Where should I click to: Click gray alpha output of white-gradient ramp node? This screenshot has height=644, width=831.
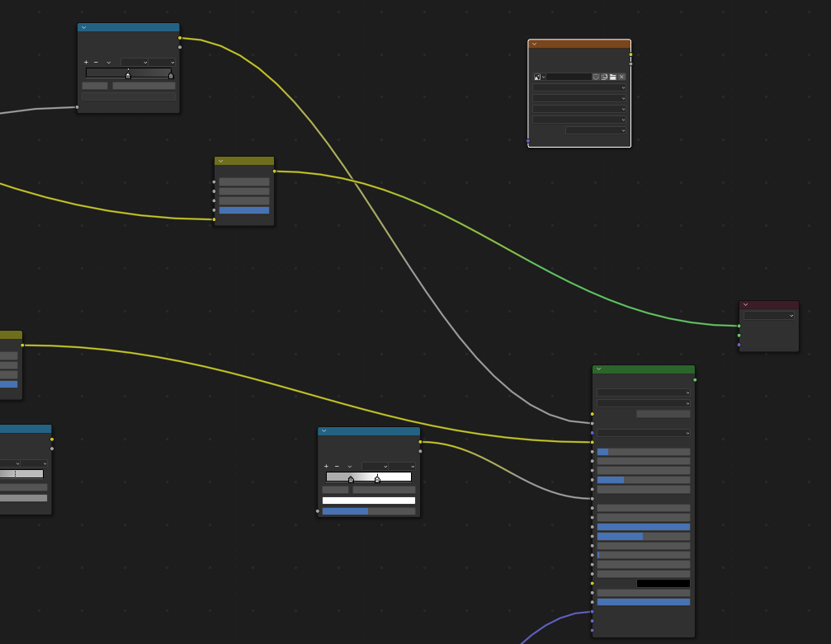[x=420, y=451]
